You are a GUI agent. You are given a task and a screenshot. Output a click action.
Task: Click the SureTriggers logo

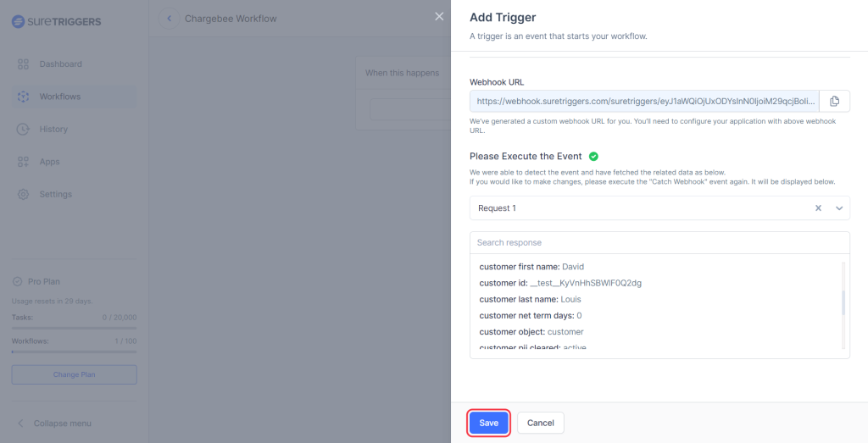tap(56, 21)
